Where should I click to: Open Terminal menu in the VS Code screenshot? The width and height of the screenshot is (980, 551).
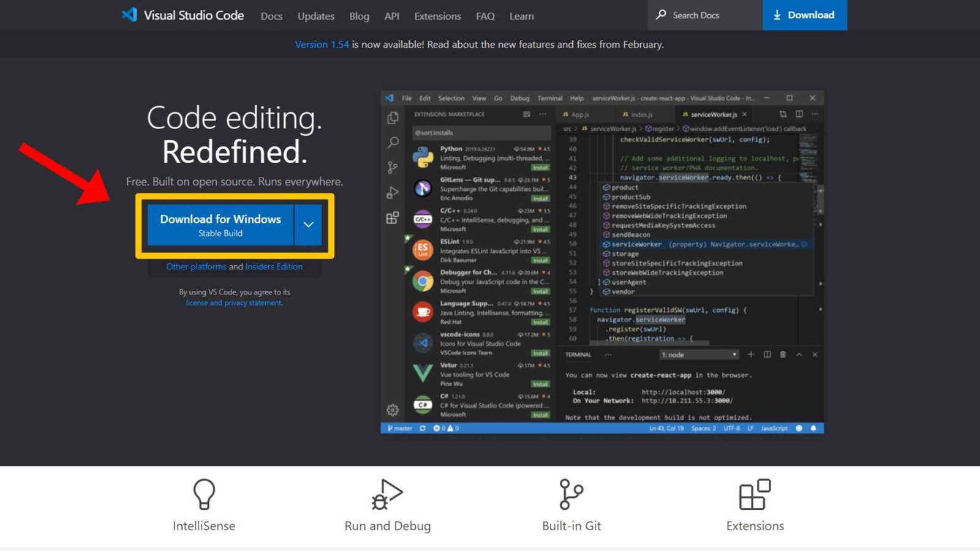pos(549,98)
